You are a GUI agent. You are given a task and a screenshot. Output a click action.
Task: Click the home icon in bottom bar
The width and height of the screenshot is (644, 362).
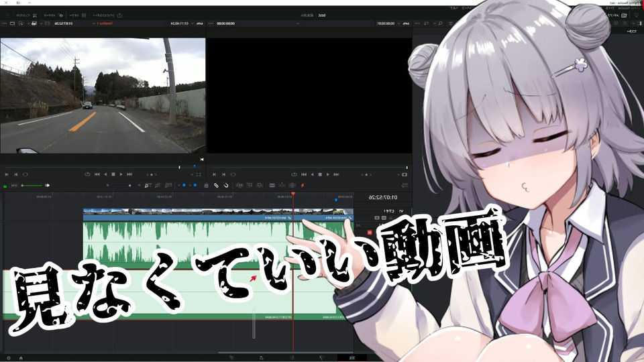pos(21,358)
